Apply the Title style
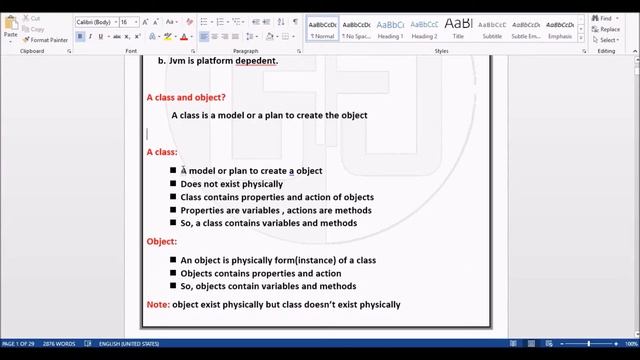 point(458,29)
